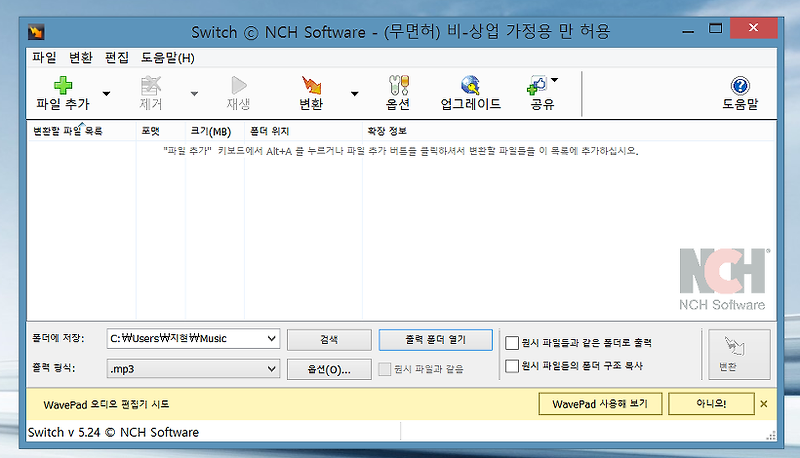
Task: Click the 'WavePad 사용해 보기' button
Action: (x=600, y=404)
